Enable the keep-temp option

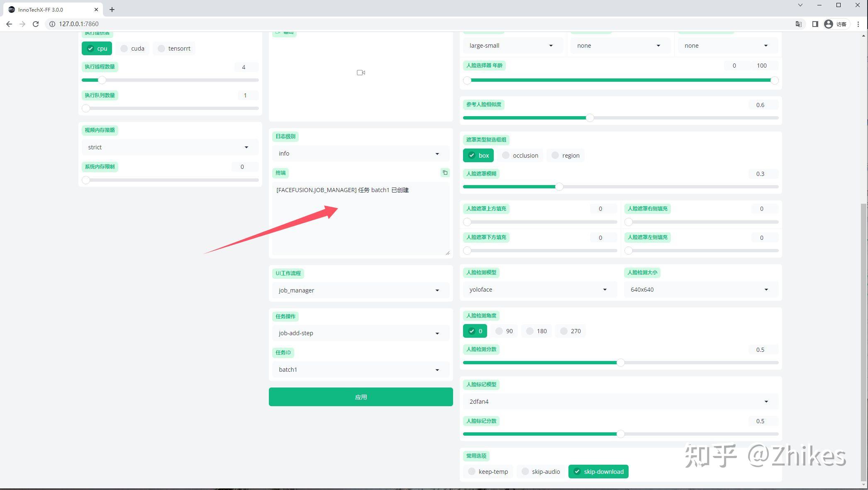click(x=488, y=472)
